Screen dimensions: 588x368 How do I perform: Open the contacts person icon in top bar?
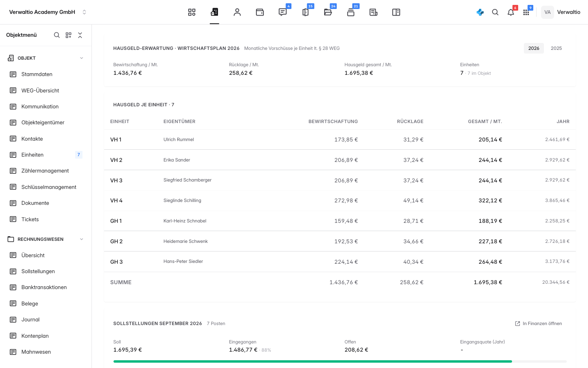237,12
